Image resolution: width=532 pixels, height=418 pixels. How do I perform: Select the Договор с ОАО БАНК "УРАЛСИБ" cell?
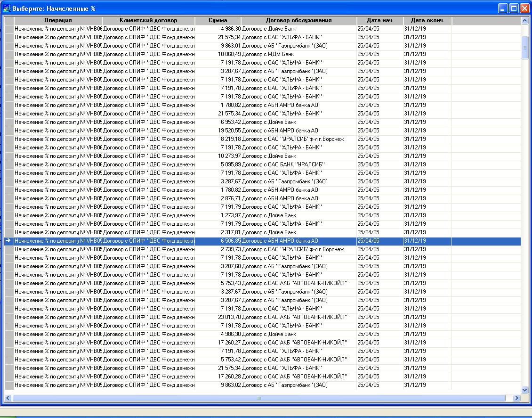point(299,164)
